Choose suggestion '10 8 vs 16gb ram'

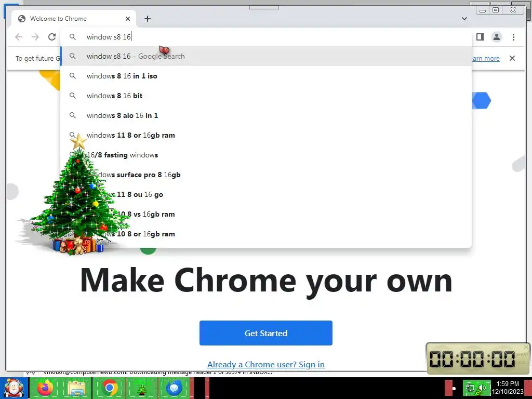266,214
